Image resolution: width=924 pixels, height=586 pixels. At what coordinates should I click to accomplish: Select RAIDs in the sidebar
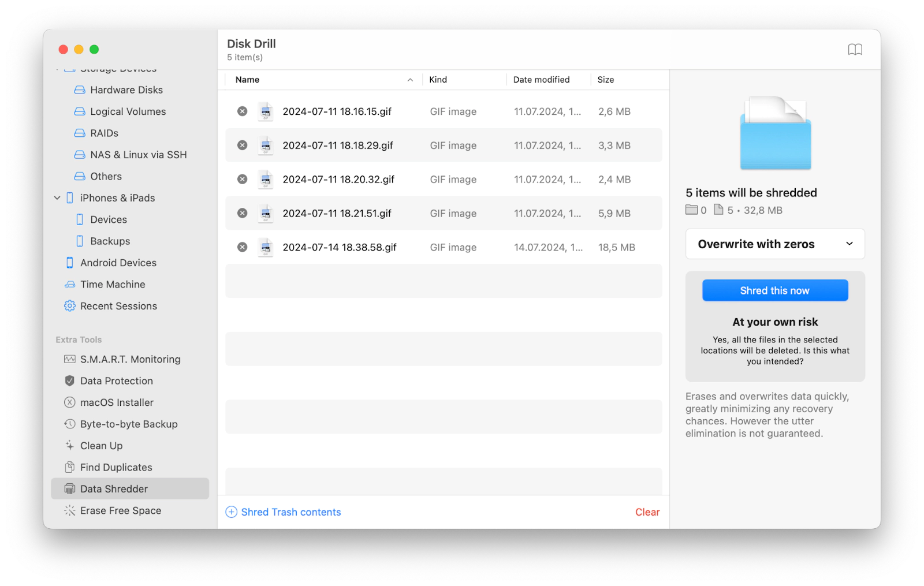pyautogui.click(x=105, y=133)
